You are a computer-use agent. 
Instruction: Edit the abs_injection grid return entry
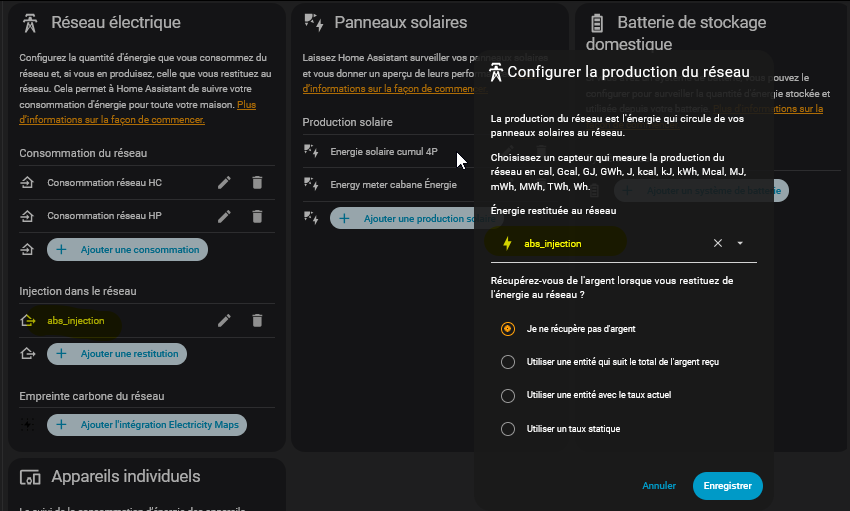coord(225,320)
